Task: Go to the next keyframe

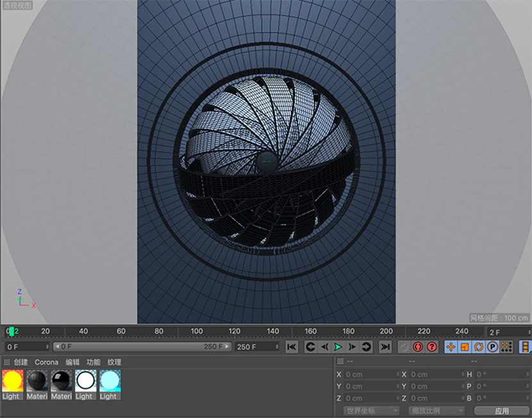Action: tap(367, 347)
